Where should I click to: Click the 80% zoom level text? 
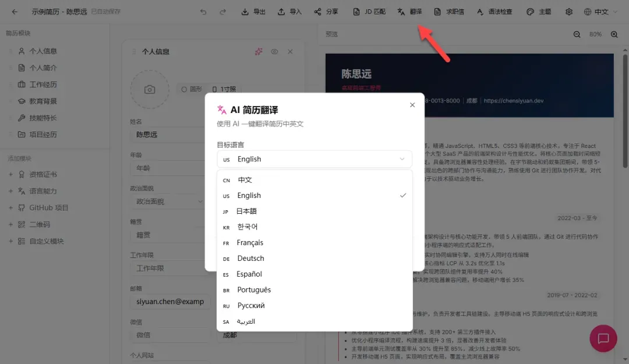(595, 34)
